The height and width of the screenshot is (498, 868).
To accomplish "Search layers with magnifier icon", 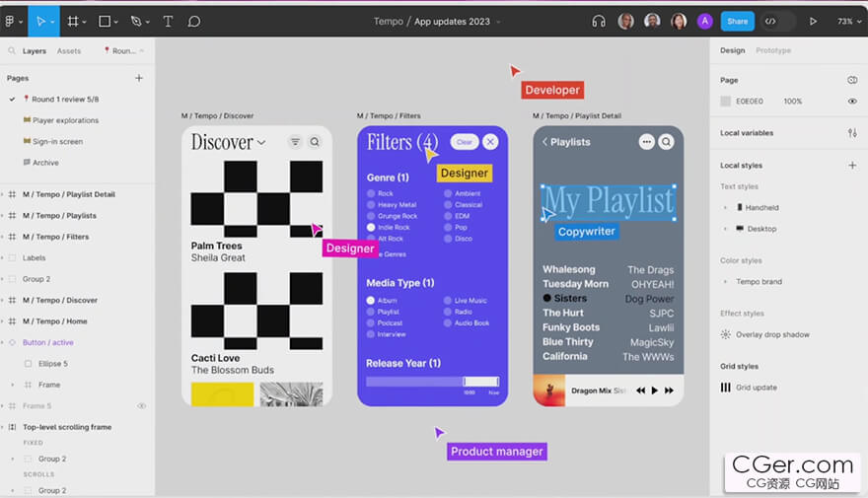I will pos(11,50).
